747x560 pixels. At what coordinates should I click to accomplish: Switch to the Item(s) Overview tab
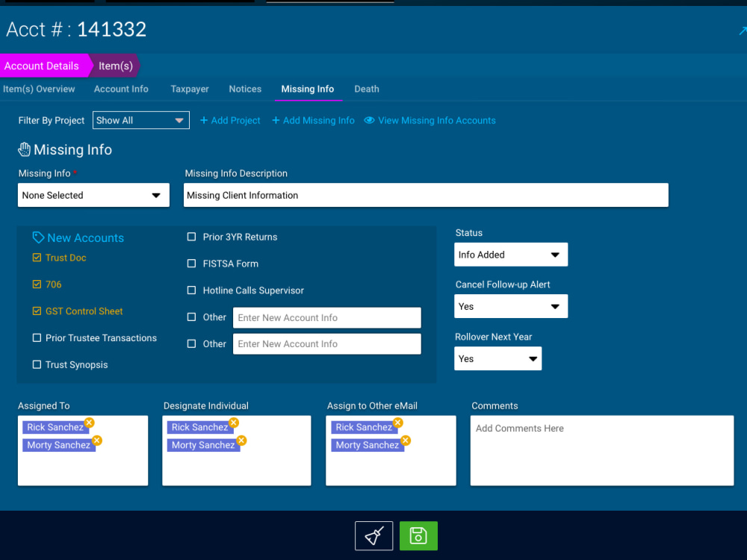(39, 89)
